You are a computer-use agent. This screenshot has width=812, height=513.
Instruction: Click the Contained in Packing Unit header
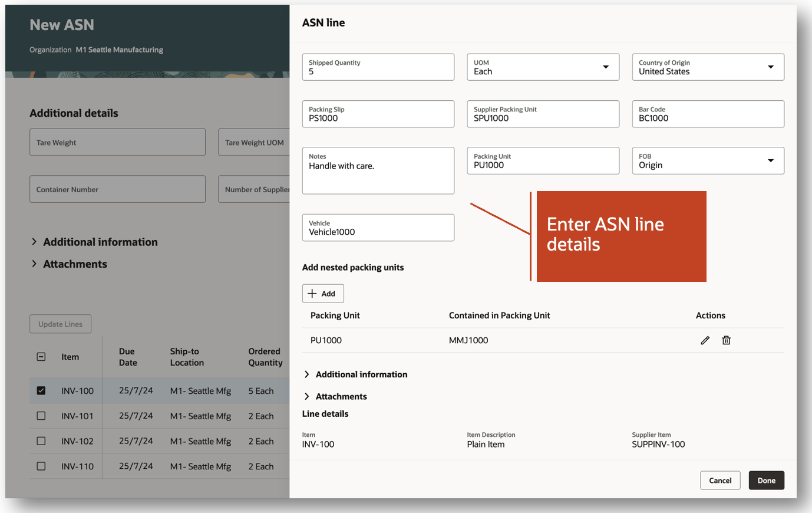[499, 315]
